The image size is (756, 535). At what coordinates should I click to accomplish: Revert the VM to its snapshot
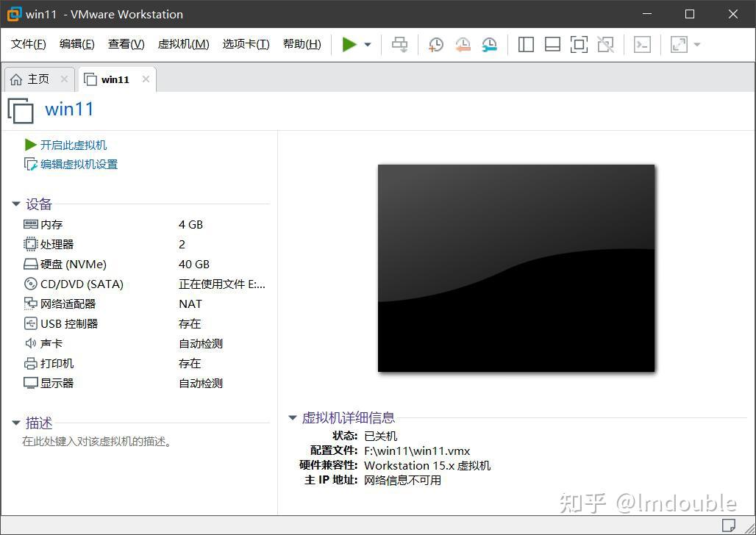[463, 44]
